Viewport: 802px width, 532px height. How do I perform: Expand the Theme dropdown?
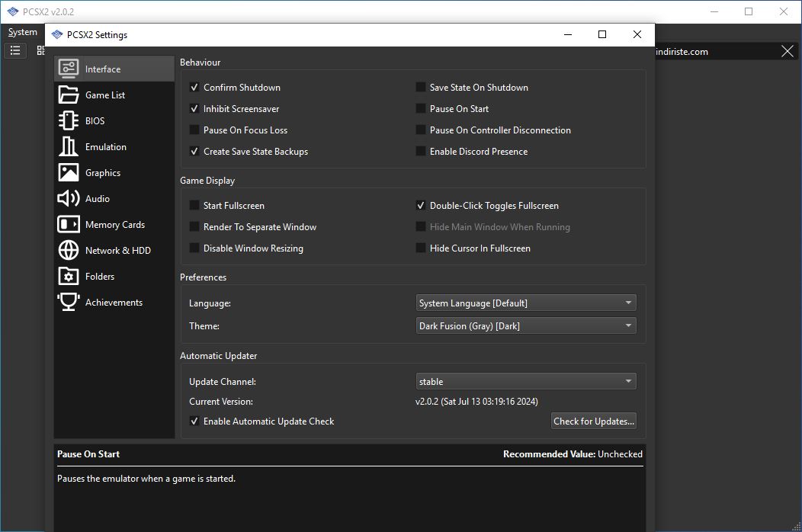tap(526, 326)
